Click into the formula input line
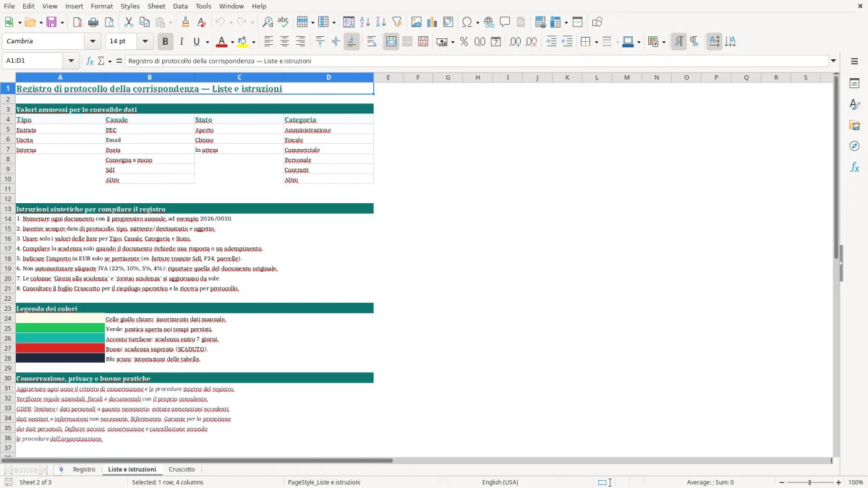The width and height of the screenshot is (868, 488). (476, 61)
